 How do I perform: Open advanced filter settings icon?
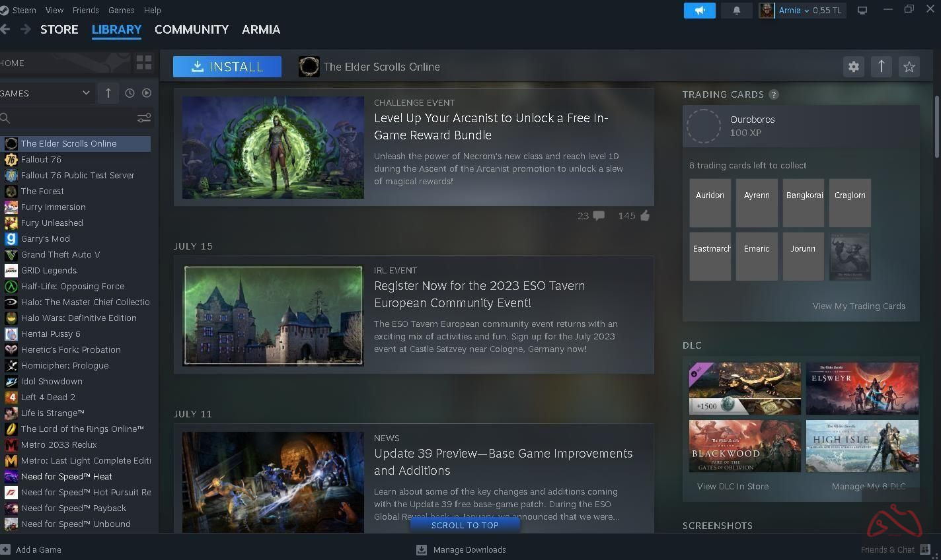(x=143, y=118)
